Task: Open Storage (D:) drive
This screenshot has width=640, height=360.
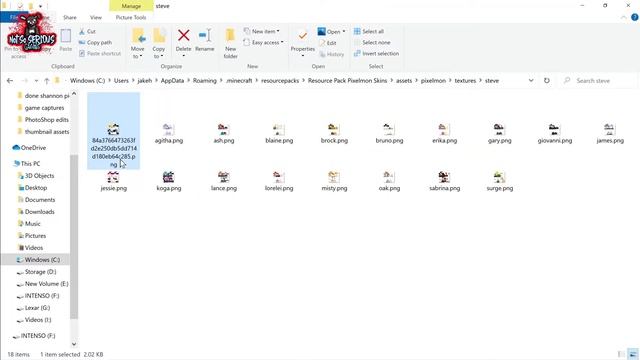Action: [x=36, y=272]
